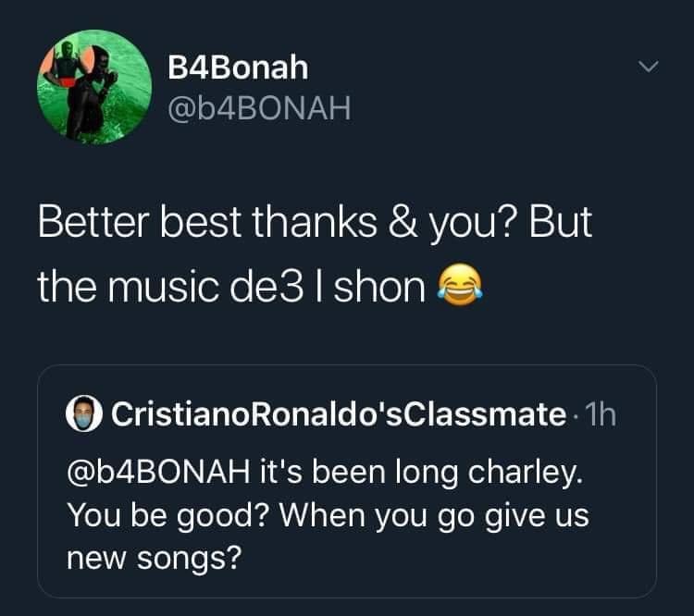Click the 1h timestamp on quoted tweet

(601, 414)
